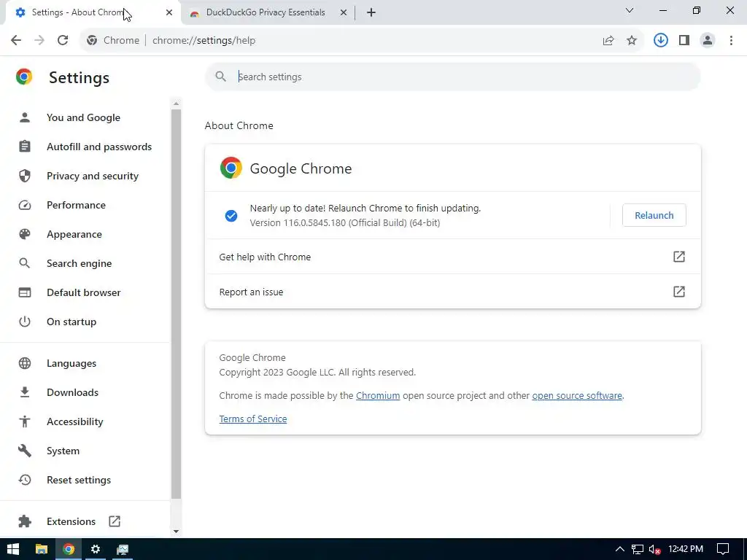Click the sidebar scrollbar thumb
Screen dimensions: 747x560
point(177,305)
